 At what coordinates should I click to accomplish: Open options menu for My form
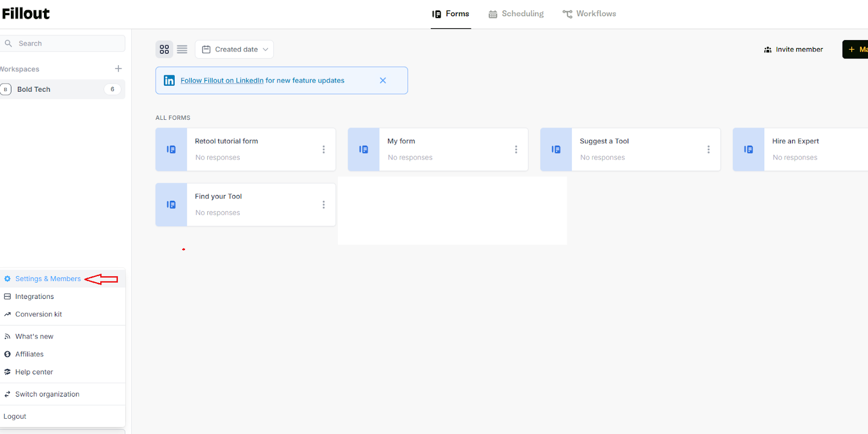click(x=516, y=150)
